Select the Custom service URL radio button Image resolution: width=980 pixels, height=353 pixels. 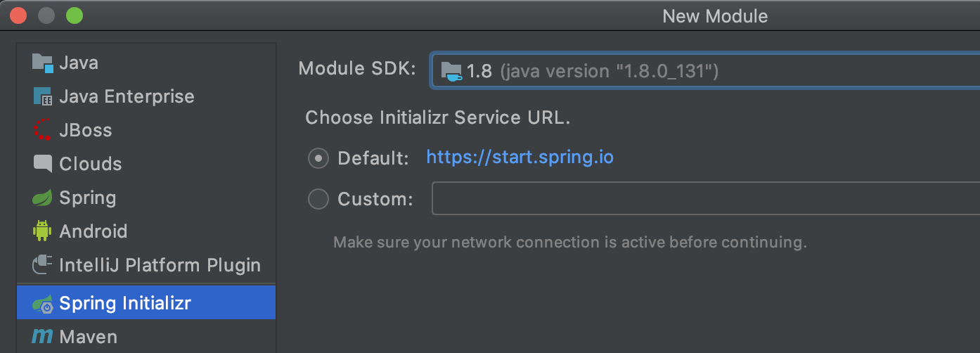(x=318, y=199)
